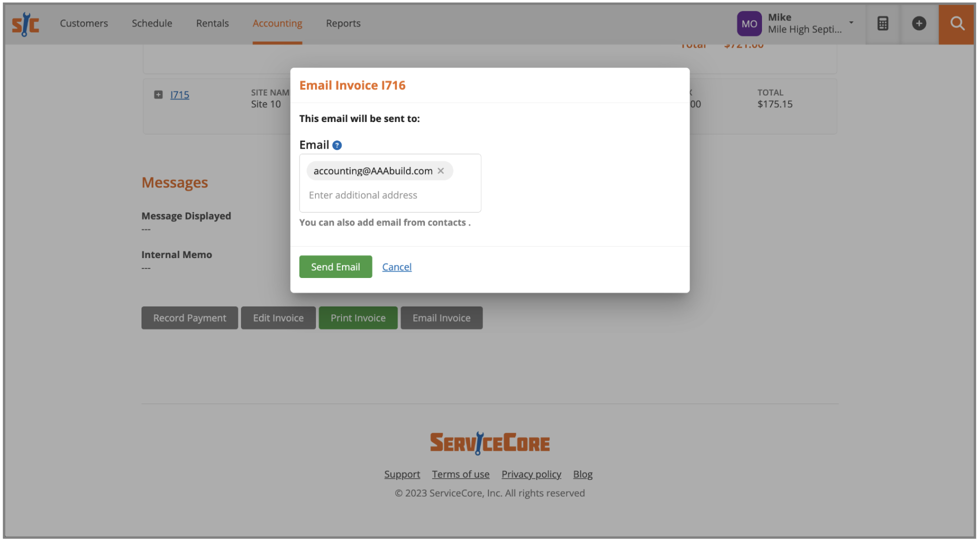Click the Email Invoice button below messages
Screen dimensions: 980x542
click(441, 318)
